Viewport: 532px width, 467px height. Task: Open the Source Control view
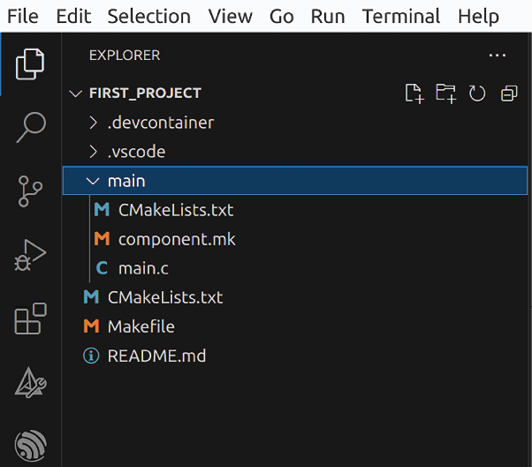coord(30,191)
